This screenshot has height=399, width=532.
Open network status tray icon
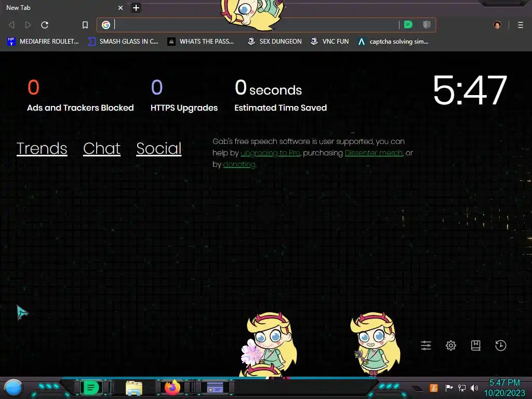point(462,388)
